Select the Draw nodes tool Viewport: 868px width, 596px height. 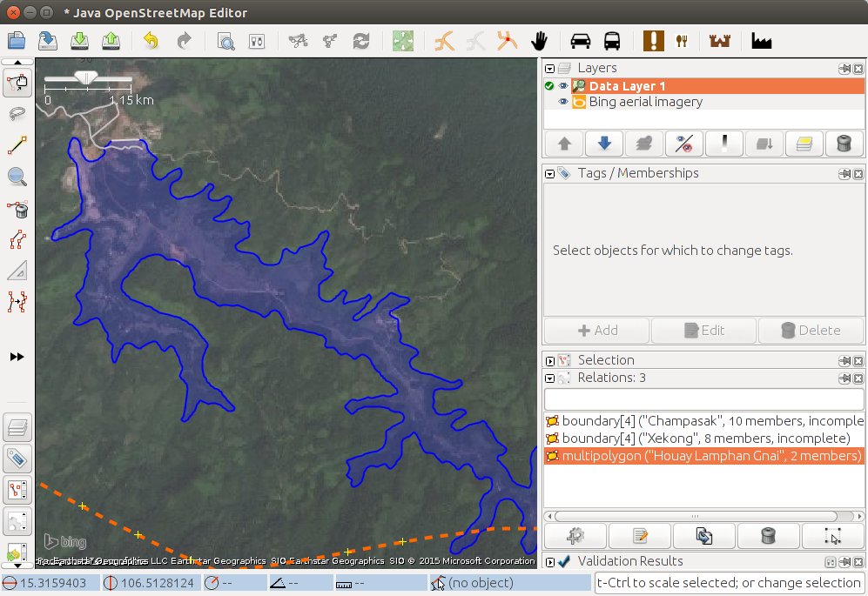[x=17, y=145]
